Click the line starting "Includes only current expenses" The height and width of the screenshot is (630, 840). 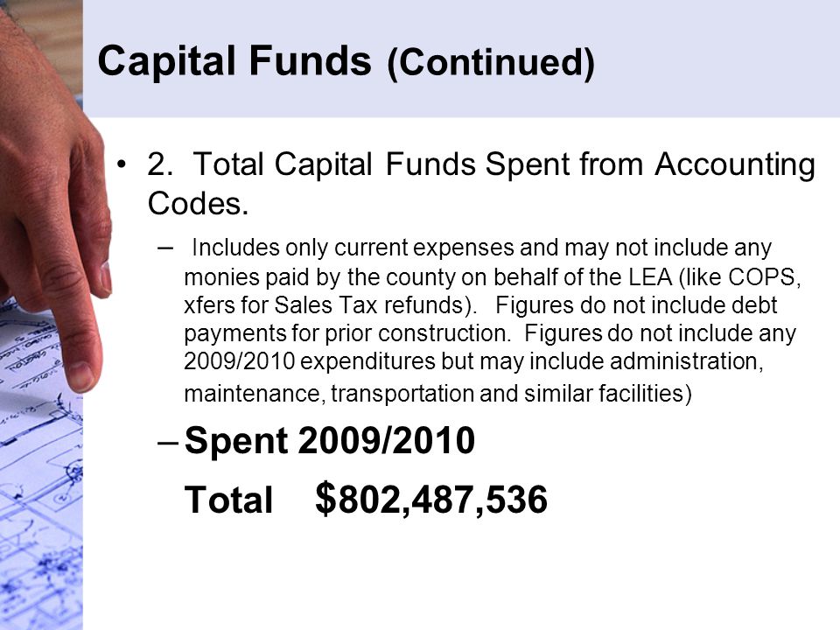[x=481, y=248]
